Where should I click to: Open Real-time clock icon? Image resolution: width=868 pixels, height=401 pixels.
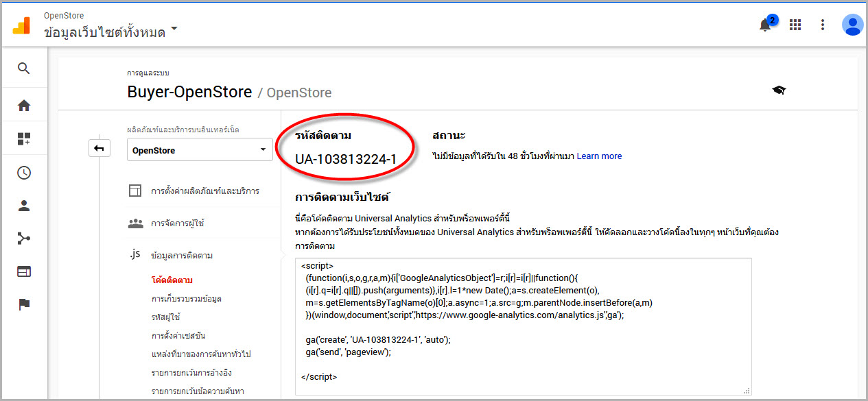pos(24,173)
